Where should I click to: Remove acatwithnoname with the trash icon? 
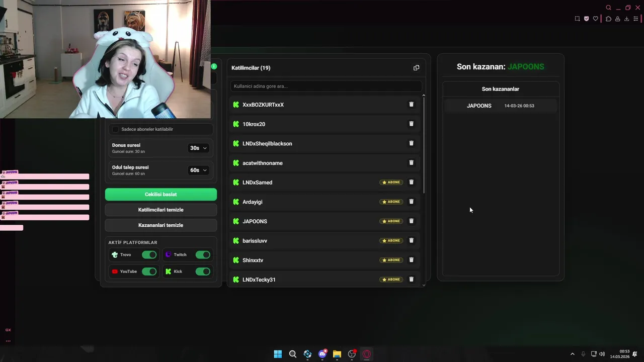pos(411,163)
